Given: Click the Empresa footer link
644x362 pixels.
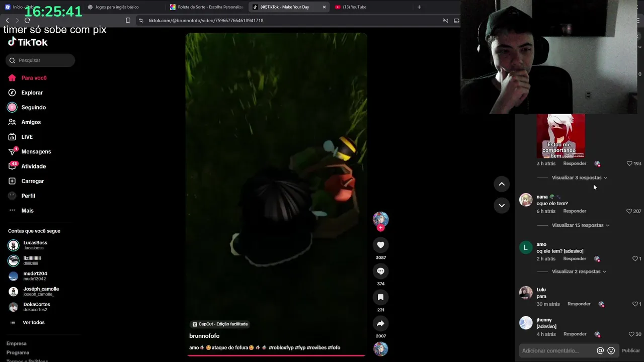Looking at the screenshot, I should coord(16,343).
